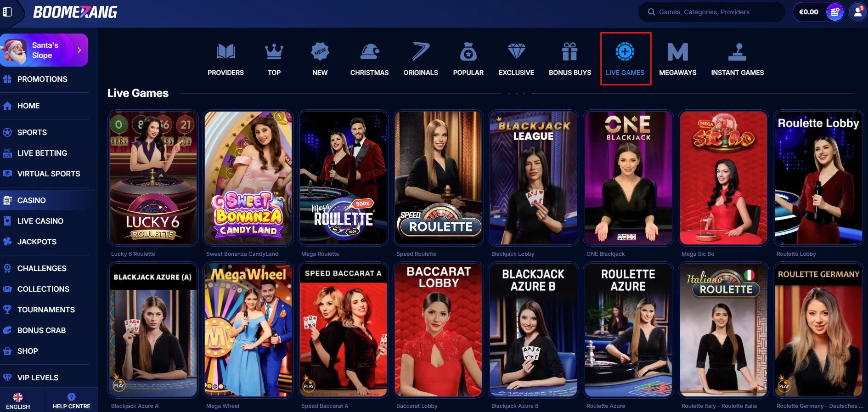This screenshot has height=412, width=868.
Task: Click the €0.00 balance amount
Action: click(809, 12)
